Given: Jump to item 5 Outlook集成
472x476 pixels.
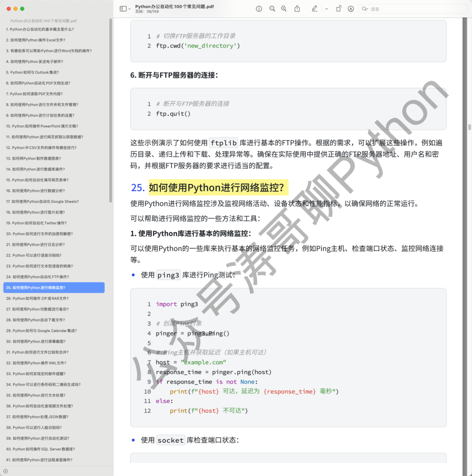Looking at the screenshot, I should (32, 73).
